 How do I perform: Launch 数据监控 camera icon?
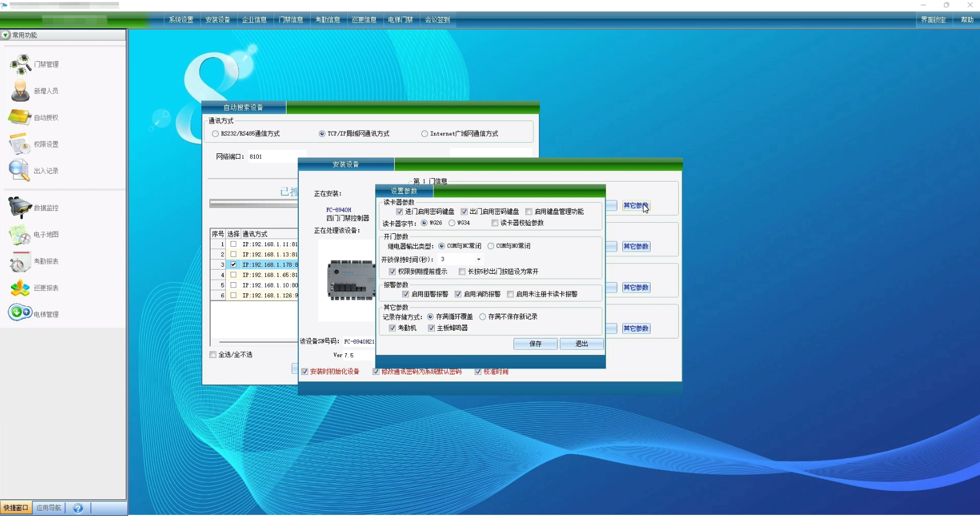click(20, 207)
